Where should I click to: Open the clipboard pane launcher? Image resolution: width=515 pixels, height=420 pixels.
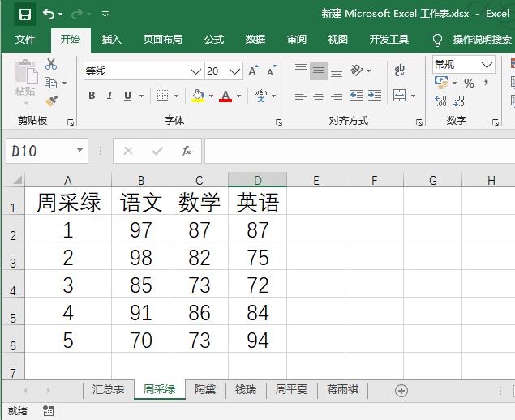[x=71, y=122]
